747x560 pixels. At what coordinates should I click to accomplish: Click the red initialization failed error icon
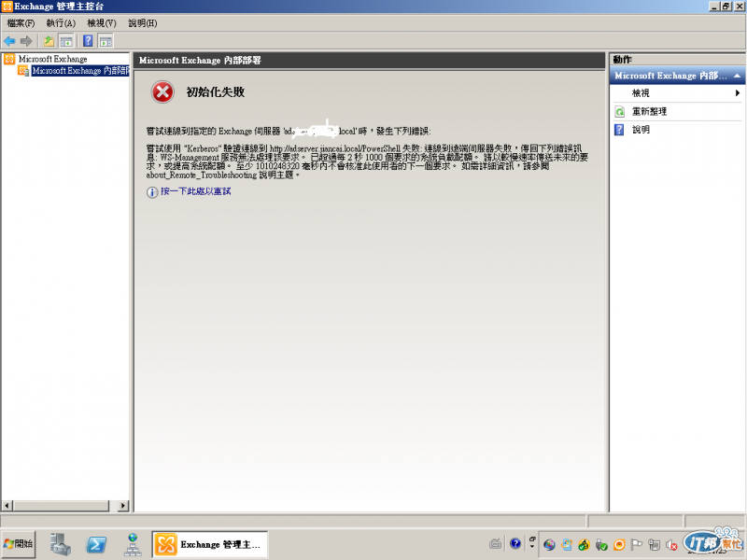pos(162,91)
